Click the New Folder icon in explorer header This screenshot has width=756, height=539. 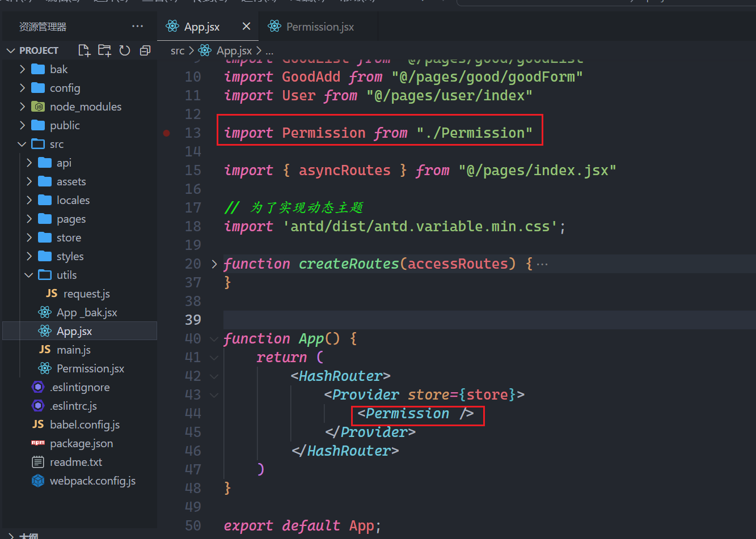104,50
